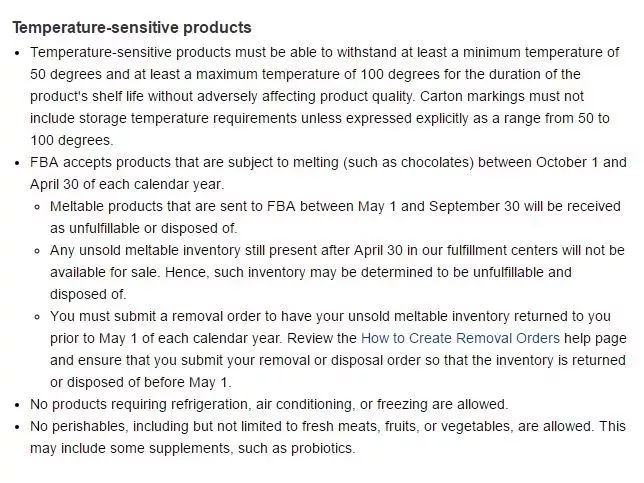Click the line ending 'disposed of before May 1.'
This screenshot has height=483, width=644.
[140, 382]
